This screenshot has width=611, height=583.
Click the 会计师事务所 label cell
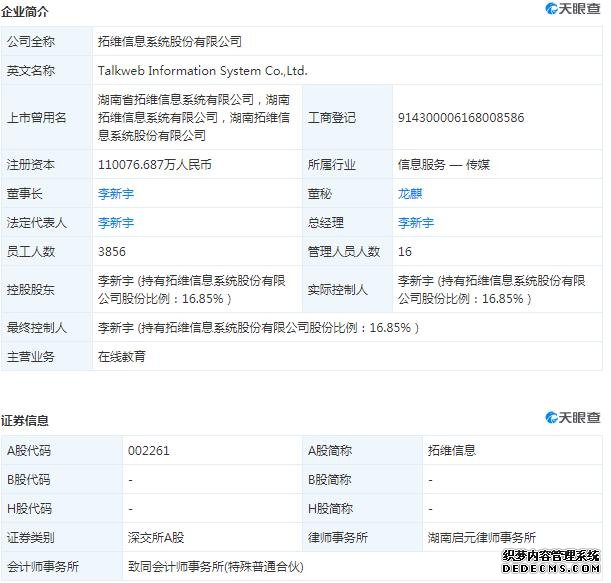pos(62,567)
